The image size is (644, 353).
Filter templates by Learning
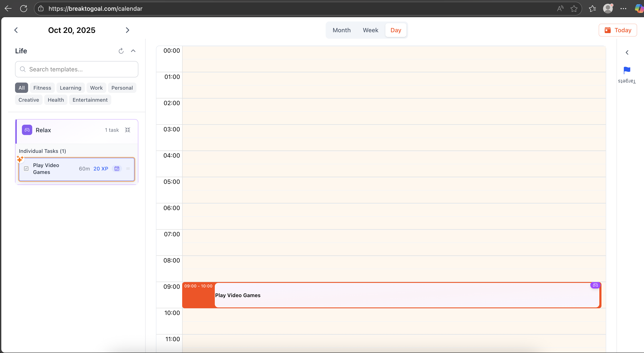(x=70, y=88)
